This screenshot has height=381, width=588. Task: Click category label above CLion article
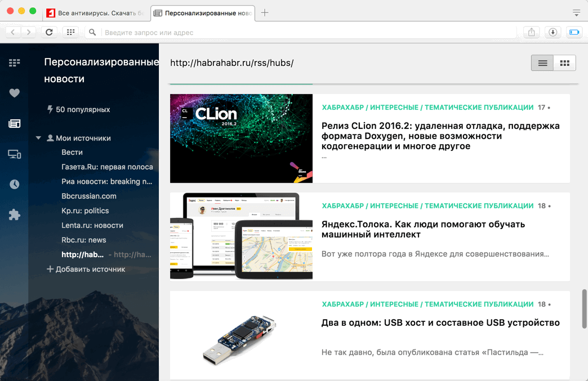tap(427, 107)
